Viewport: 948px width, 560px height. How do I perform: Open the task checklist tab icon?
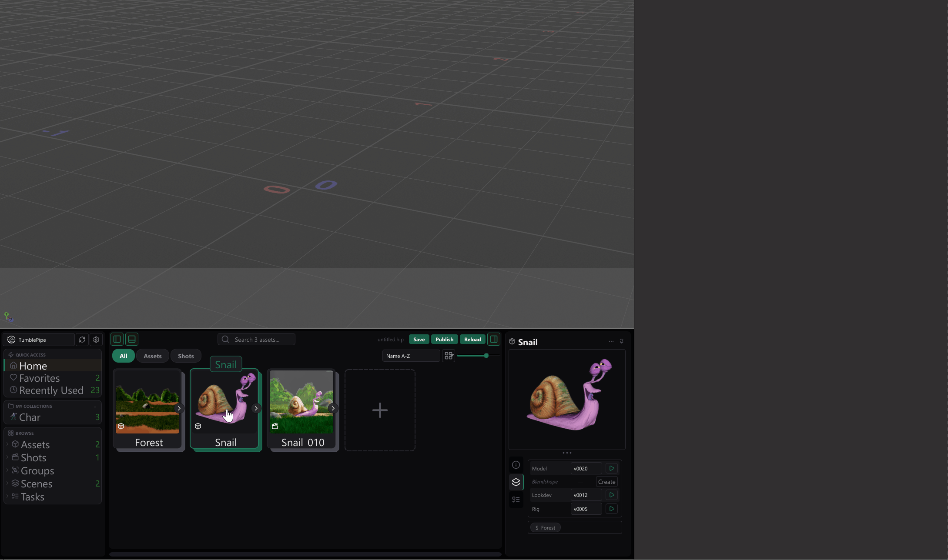tap(516, 500)
